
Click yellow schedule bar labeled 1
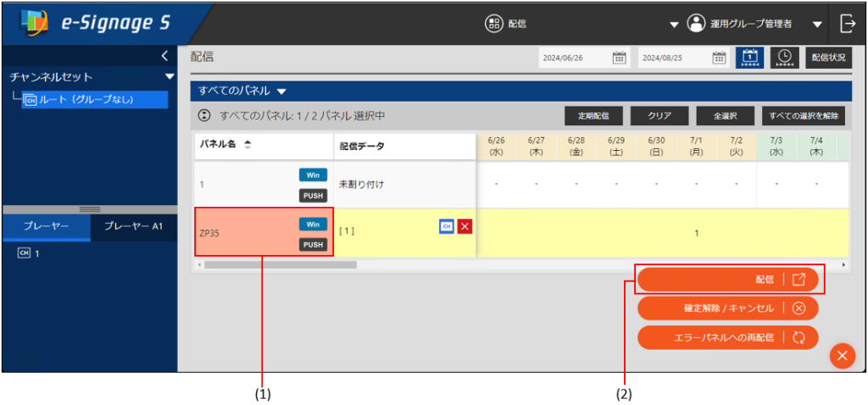pyautogui.click(x=662, y=233)
